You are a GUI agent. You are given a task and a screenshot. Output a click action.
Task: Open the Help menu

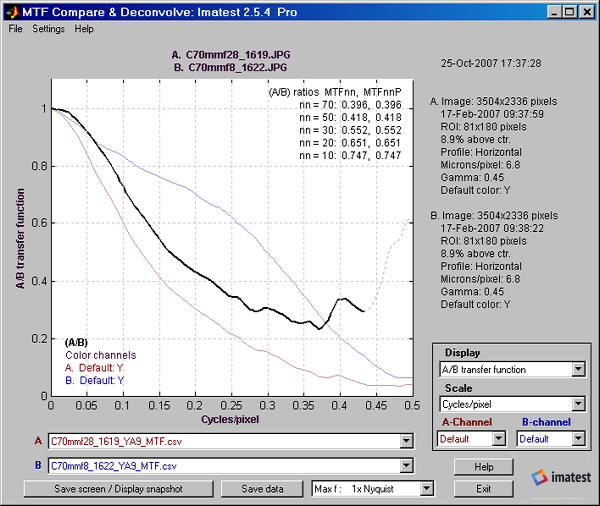coord(84,29)
